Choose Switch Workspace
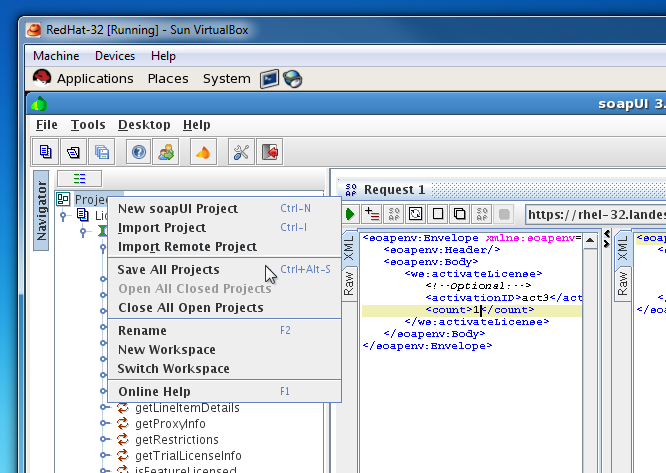Viewport: 666px width, 473px height. click(225, 369)
